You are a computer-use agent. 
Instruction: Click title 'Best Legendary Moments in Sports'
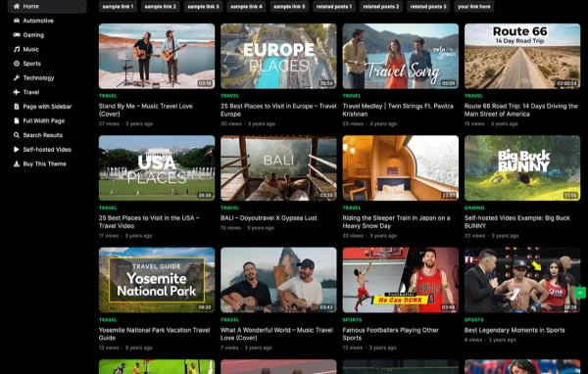click(514, 330)
